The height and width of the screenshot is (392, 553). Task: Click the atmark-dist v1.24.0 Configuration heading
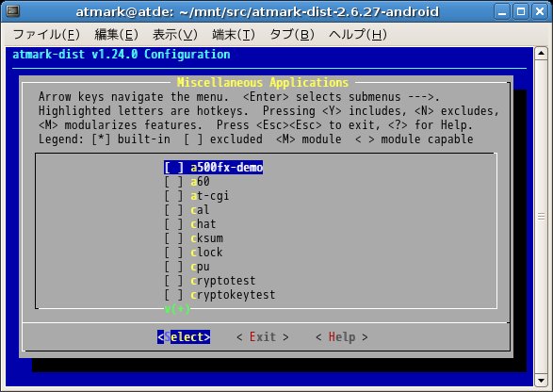point(122,55)
